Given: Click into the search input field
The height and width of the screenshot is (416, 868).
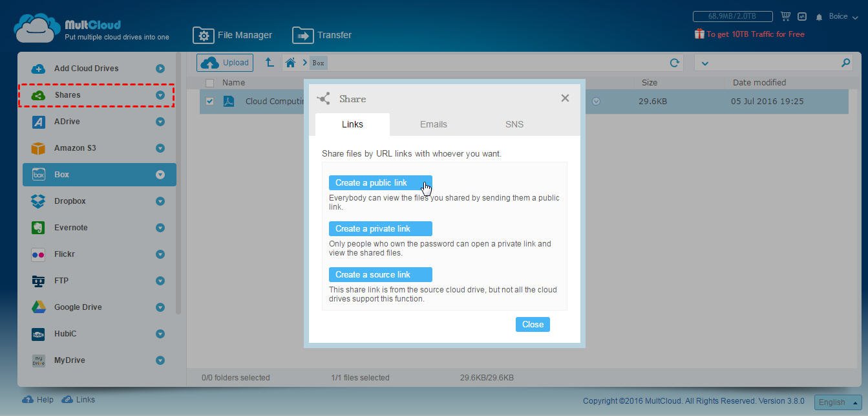Looking at the screenshot, I should (774, 63).
